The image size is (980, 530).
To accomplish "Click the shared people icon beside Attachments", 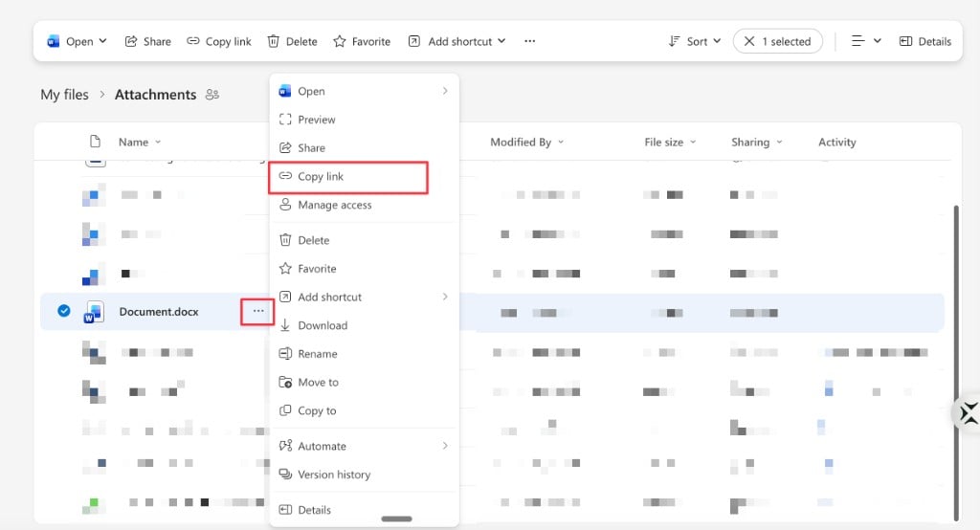I will click(212, 95).
